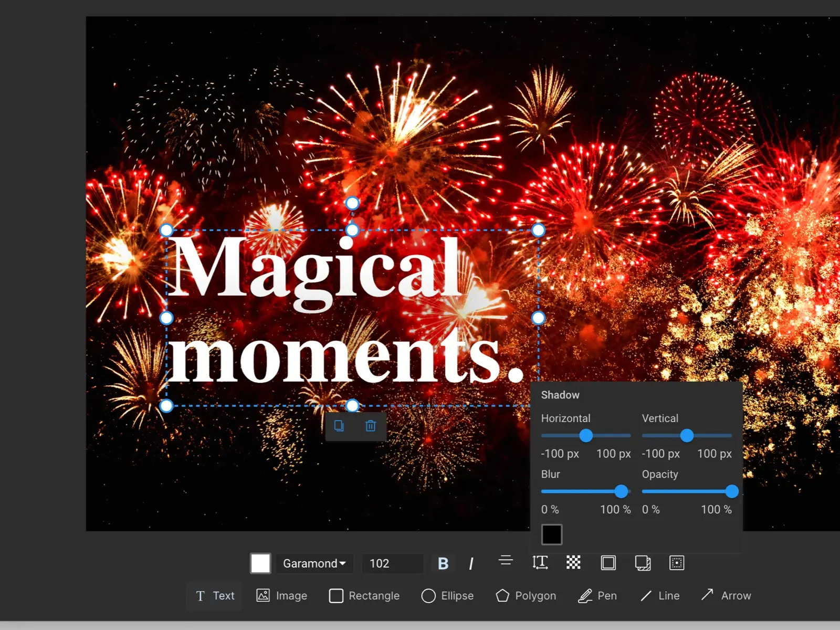The height and width of the screenshot is (630, 840).
Task: Open the Text tool tab
Action: coord(214,595)
